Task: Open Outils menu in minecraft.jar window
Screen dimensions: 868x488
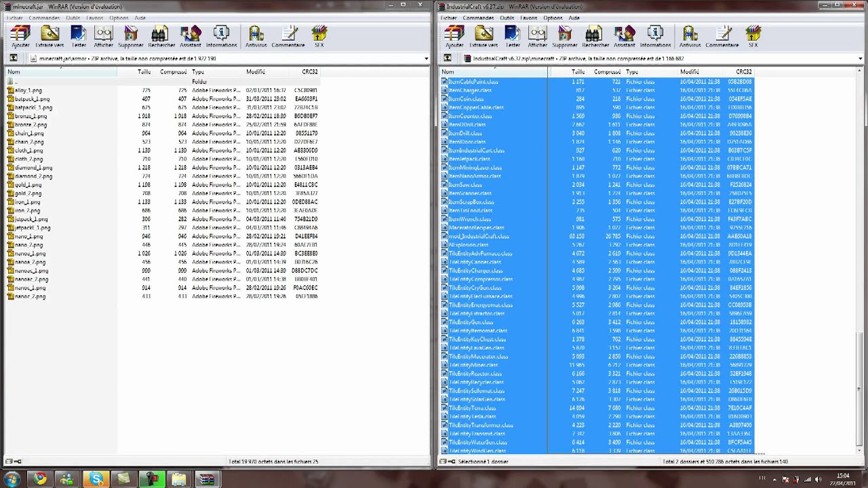Action: (x=73, y=18)
